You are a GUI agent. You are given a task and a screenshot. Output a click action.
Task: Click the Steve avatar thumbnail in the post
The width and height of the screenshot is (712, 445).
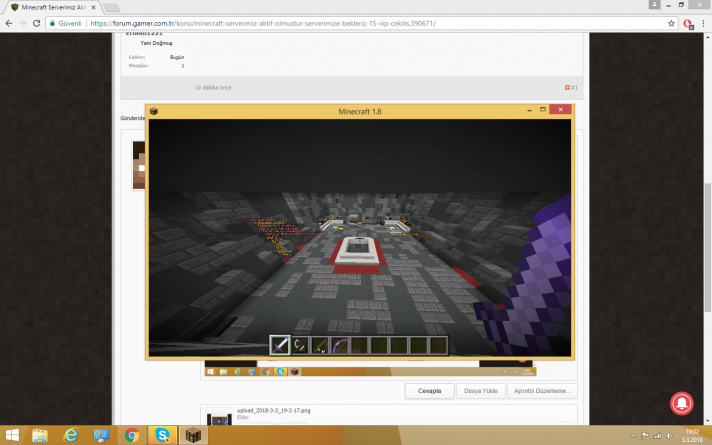(x=138, y=165)
